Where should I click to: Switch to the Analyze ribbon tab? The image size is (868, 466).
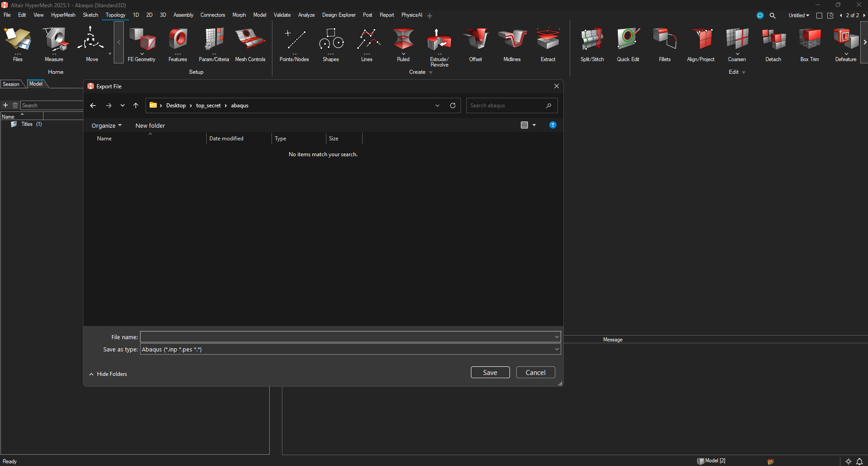coord(306,15)
